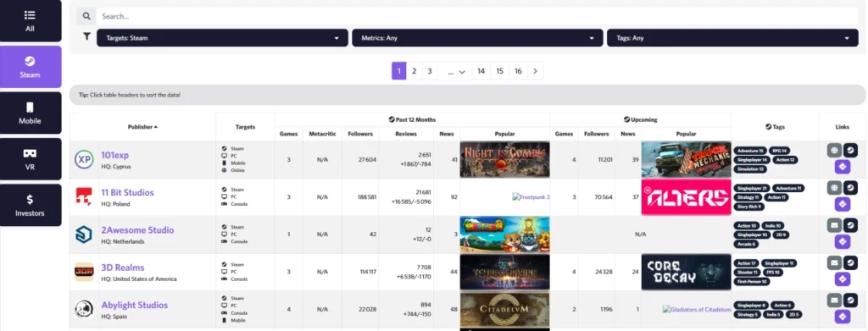
Task: Open the Citadelum game thumbnail
Action: [x=505, y=310]
